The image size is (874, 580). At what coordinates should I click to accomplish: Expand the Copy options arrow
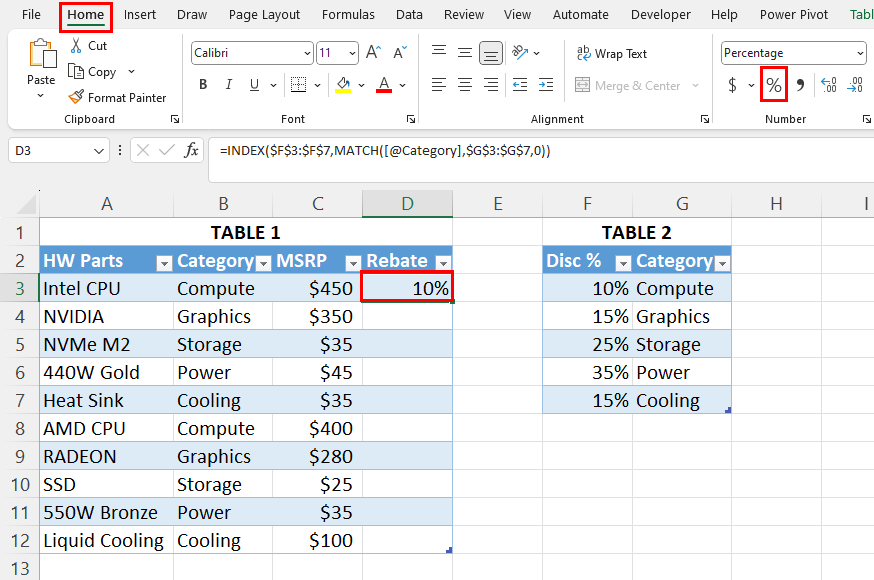click(x=132, y=71)
